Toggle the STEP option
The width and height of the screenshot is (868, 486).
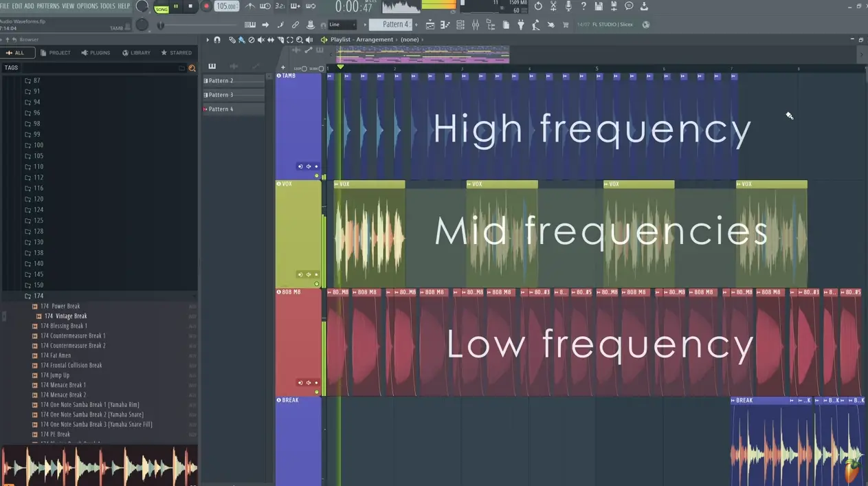click(x=300, y=69)
